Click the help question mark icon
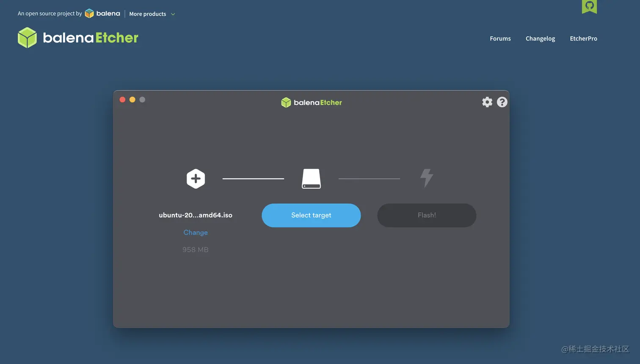 coord(502,102)
